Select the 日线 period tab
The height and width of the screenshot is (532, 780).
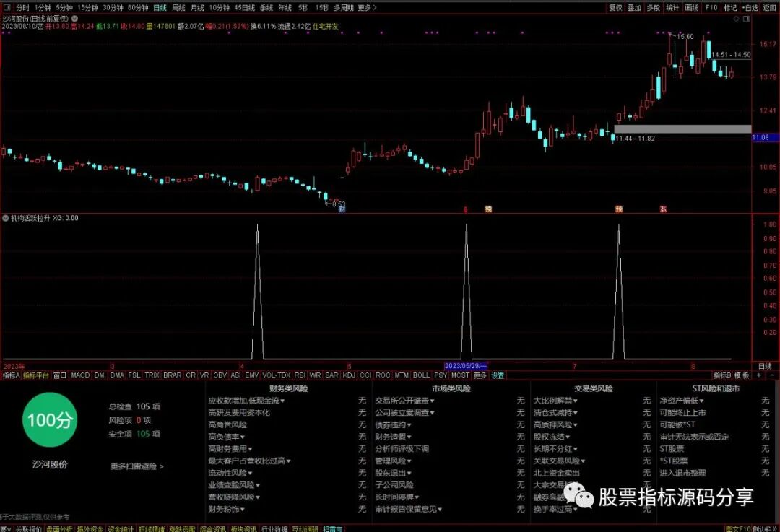(160, 7)
